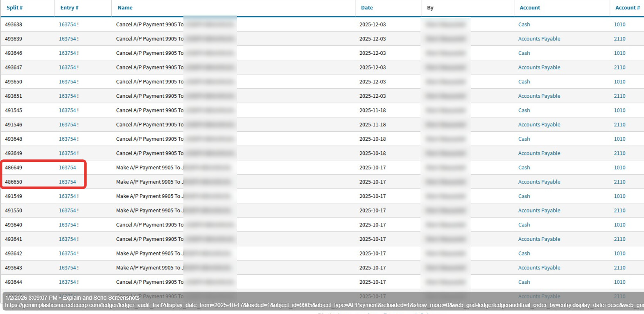This screenshot has height=314, width=644.
Task: Open Accounts Payable link for split 493643
Action: pos(539,268)
